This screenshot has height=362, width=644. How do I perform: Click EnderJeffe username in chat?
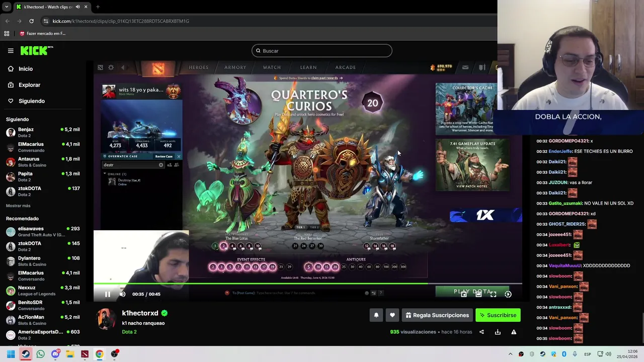tap(560, 151)
